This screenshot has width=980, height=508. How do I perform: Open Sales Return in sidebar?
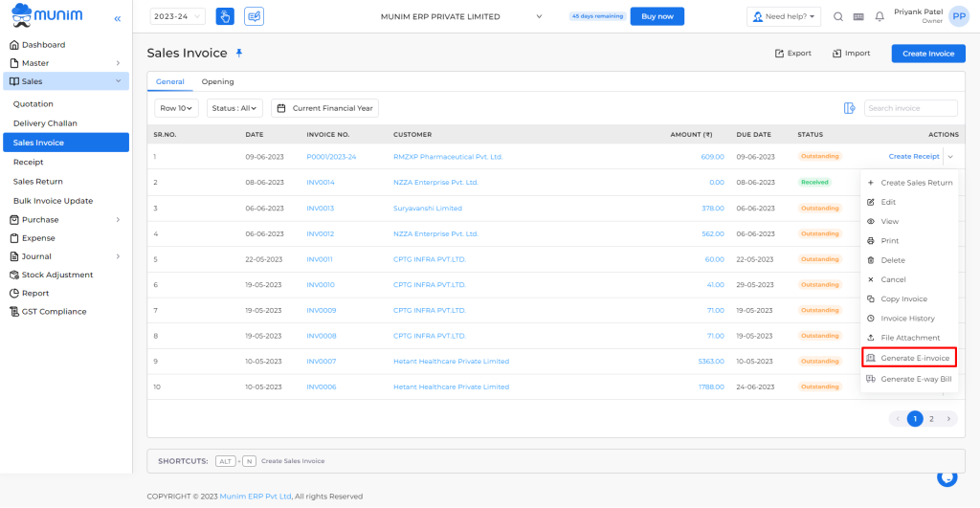(38, 182)
